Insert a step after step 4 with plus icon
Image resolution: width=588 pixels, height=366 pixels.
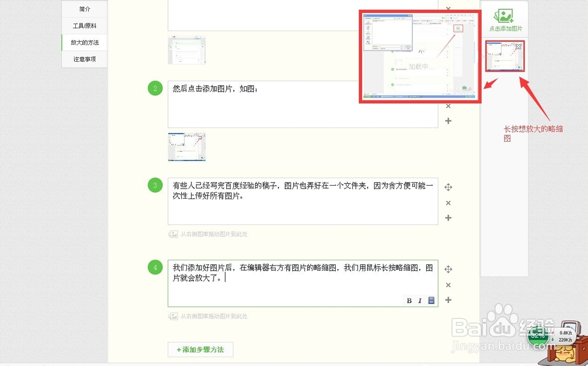[448, 300]
